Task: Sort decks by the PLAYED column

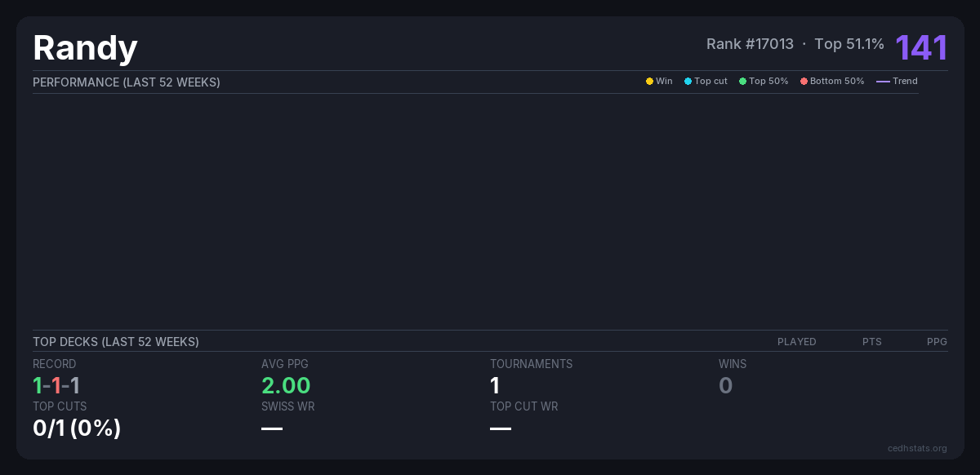Action: 796,342
